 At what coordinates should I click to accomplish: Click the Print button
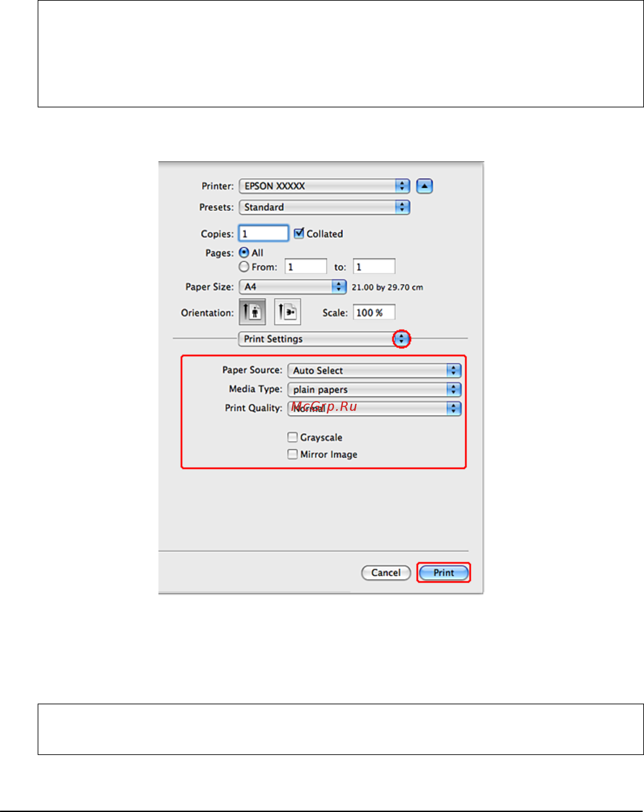click(x=443, y=573)
